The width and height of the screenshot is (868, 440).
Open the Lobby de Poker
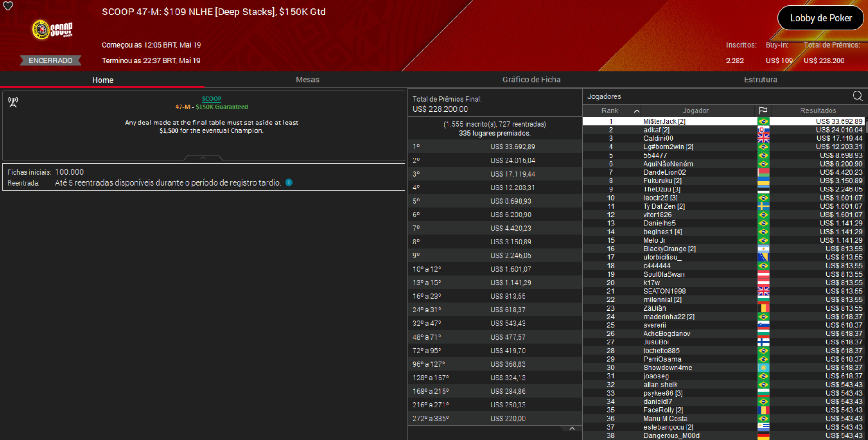(x=820, y=18)
